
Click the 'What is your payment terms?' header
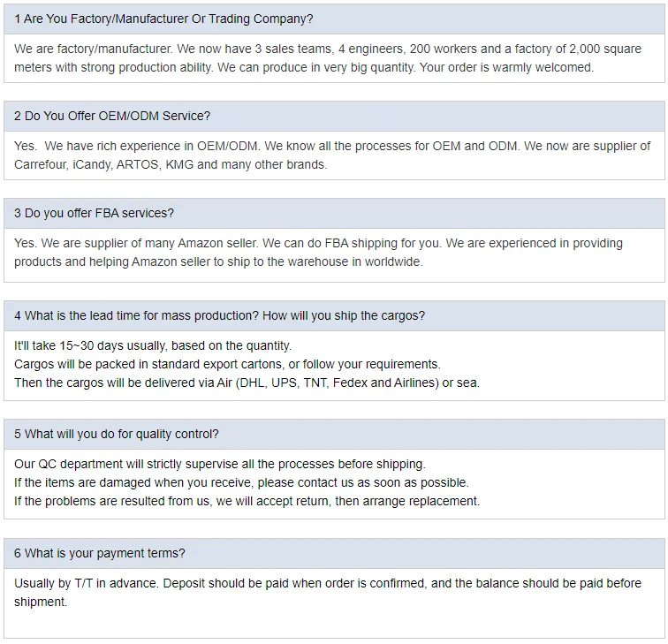334,553
